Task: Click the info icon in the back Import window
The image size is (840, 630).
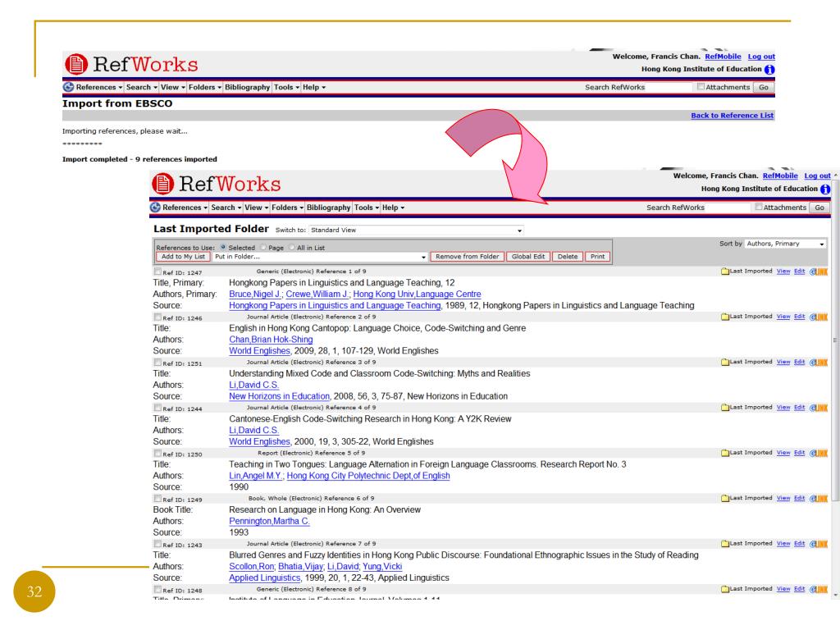Action: 769,70
